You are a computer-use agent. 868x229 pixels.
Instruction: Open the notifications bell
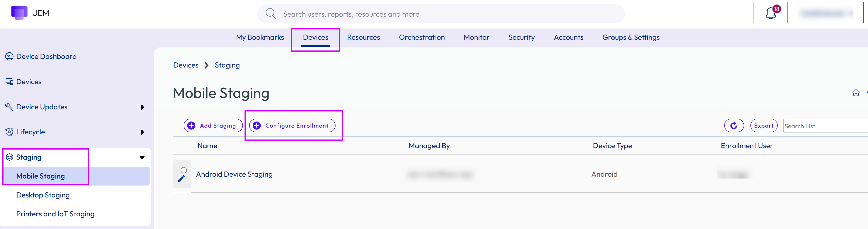point(771,13)
